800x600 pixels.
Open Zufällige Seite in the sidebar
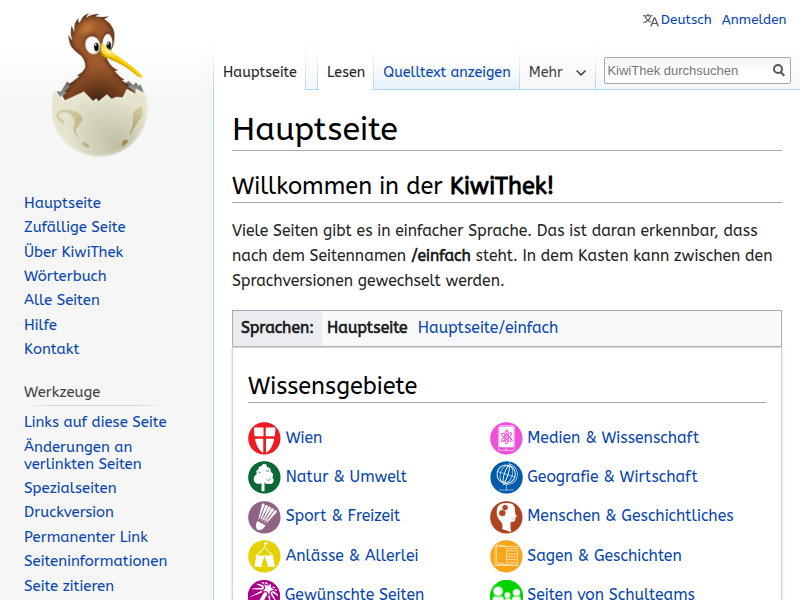click(75, 227)
